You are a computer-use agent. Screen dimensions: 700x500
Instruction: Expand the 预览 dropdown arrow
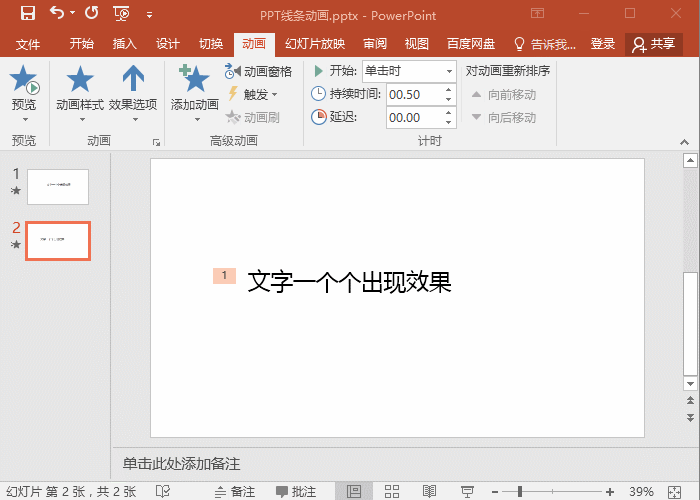coord(25,120)
